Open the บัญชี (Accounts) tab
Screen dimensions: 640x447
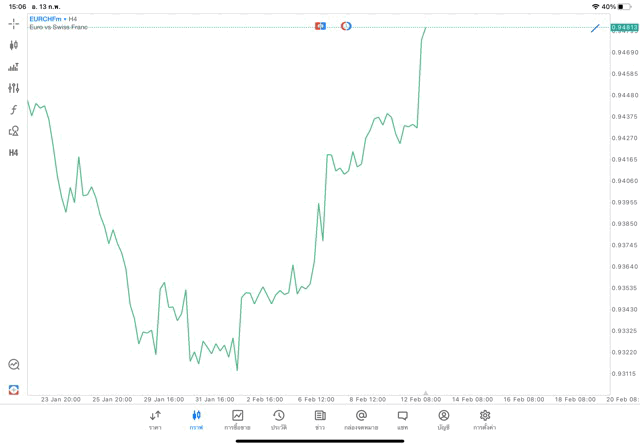pos(443,419)
